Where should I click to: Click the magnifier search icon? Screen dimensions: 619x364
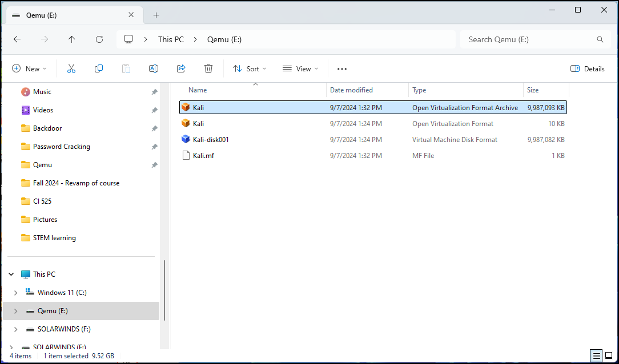tap(600, 39)
